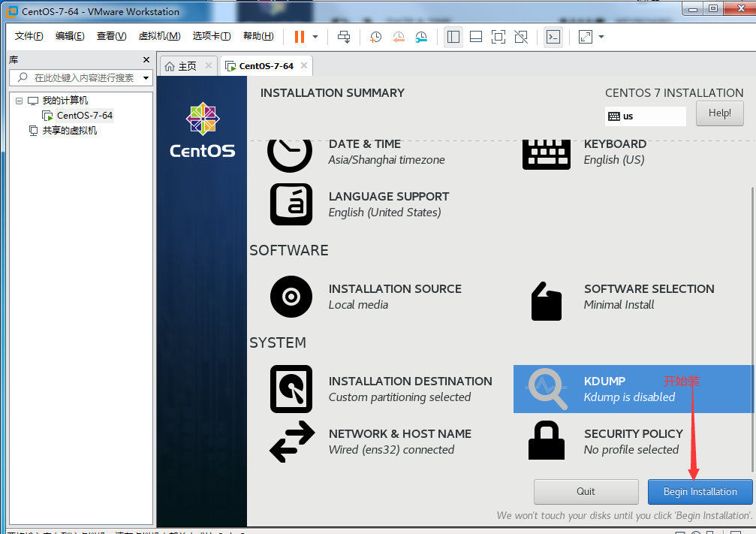Click the pause virtual machine icon
The image size is (756, 534).
coord(300,37)
